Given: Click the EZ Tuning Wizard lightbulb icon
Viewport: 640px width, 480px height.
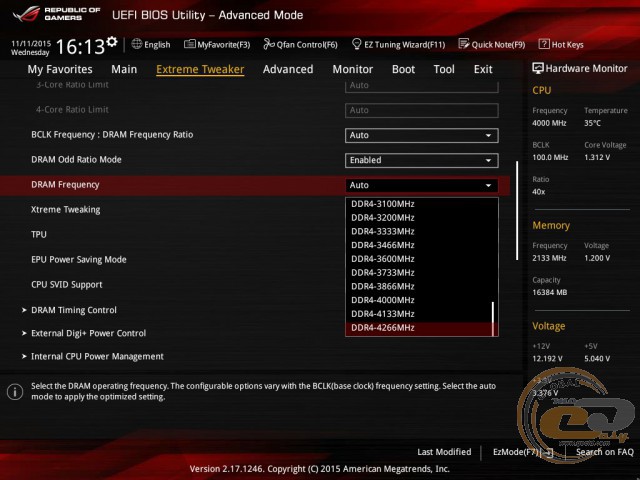Looking at the screenshot, I should [x=356, y=44].
